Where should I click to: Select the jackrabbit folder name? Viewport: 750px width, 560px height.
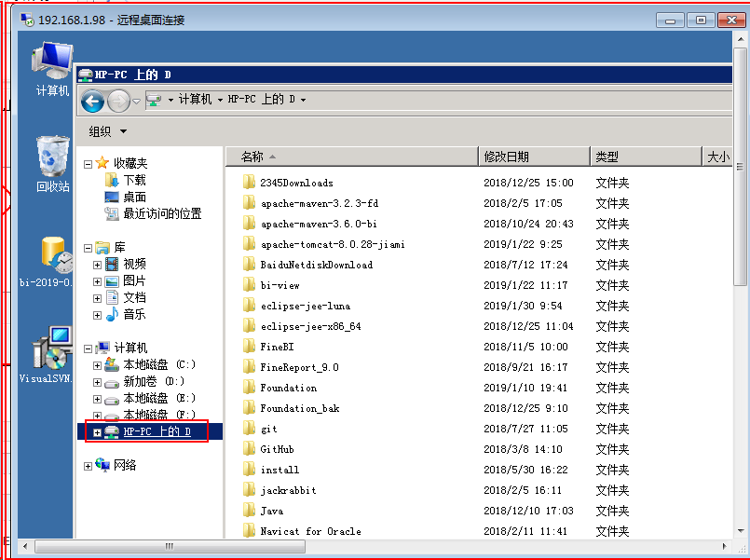289,491
